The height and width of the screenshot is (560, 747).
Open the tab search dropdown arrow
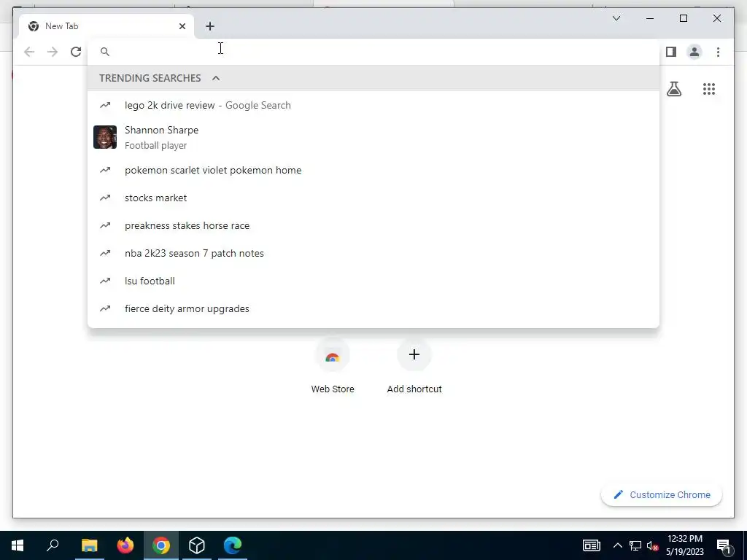(x=616, y=18)
